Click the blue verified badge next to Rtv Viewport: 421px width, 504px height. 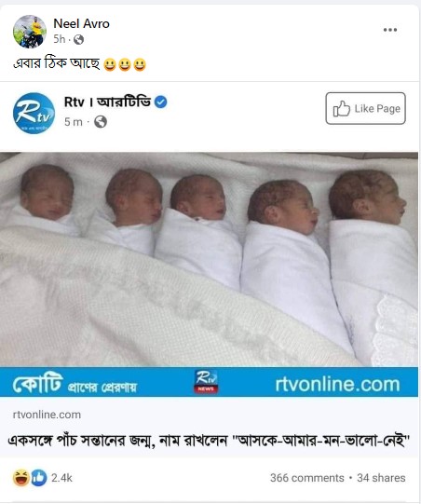[161, 102]
